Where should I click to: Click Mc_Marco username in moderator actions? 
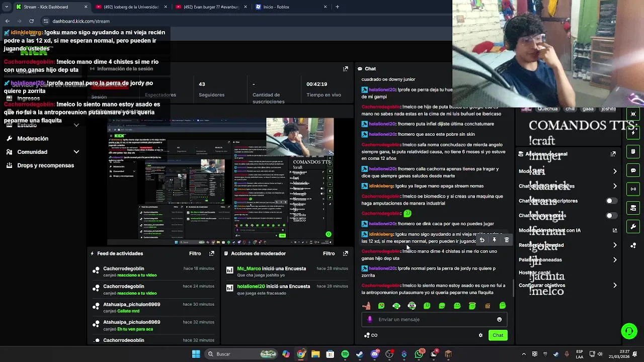point(249,268)
